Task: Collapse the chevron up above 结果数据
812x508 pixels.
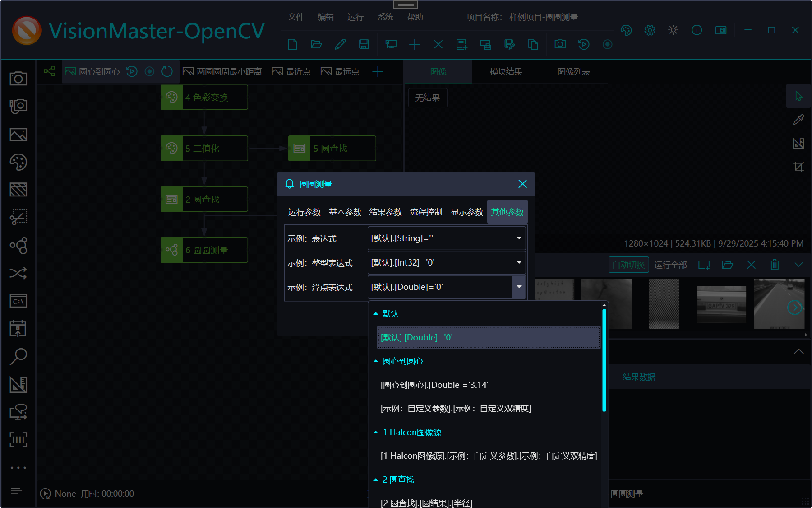Action: [x=798, y=352]
